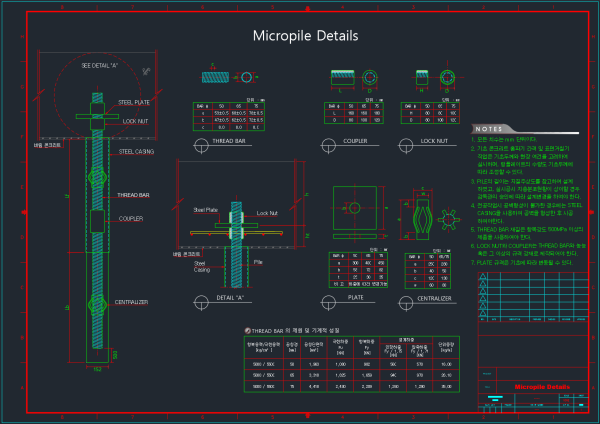Screen dimensions: 600x424
Task: Click the THREAD BAR properties table heading
Action: [295, 331]
